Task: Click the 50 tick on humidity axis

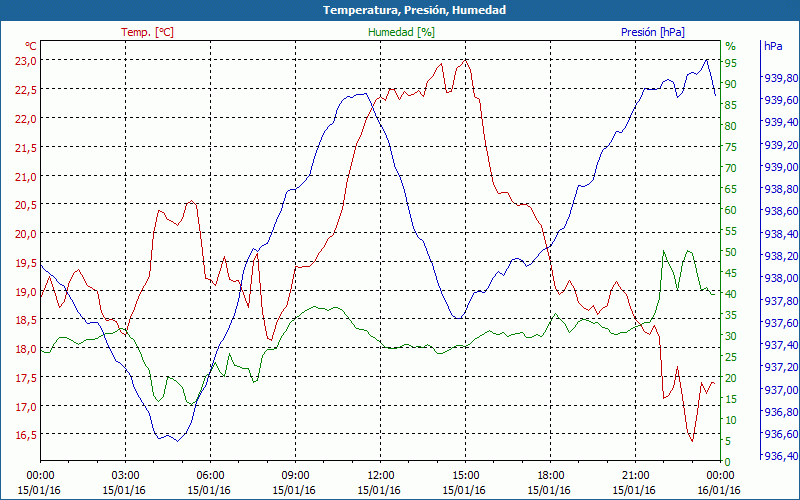Action: pyautogui.click(x=731, y=252)
